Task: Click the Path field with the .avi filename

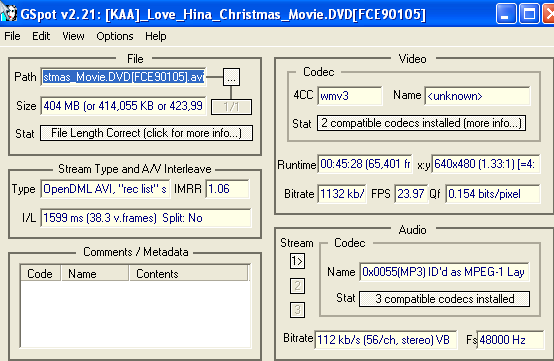Action: 123,77
